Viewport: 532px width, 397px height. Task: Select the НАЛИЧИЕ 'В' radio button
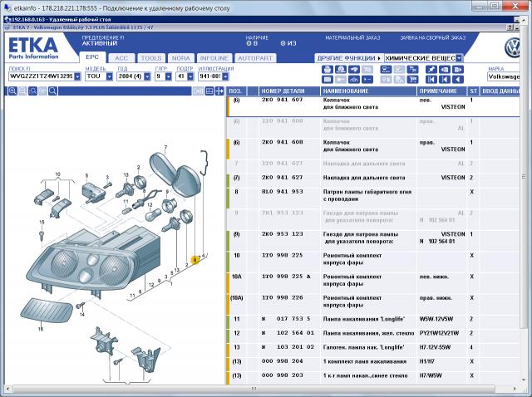click(249, 43)
